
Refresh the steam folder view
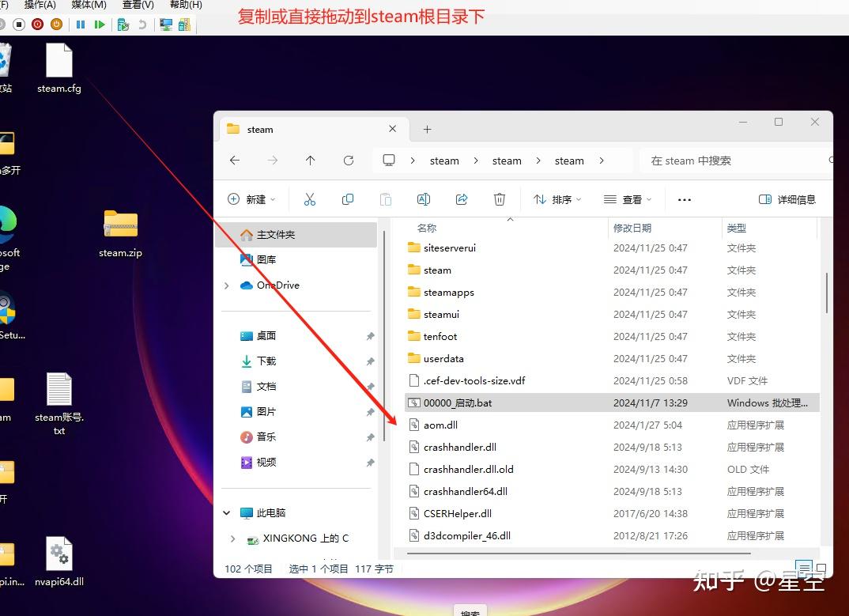348,161
